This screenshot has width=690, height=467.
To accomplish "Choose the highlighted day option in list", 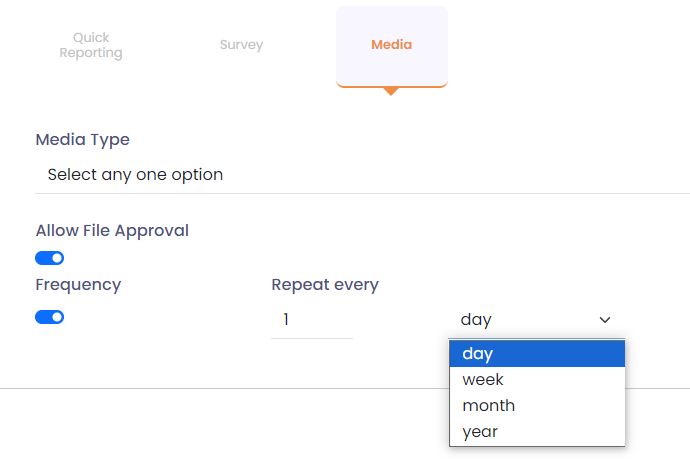I will coord(537,354).
